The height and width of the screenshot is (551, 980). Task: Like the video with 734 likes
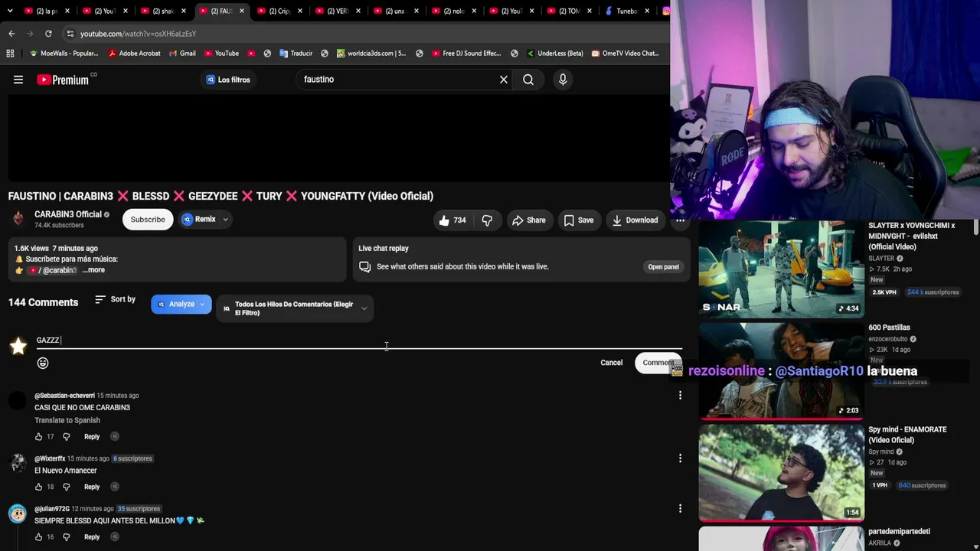[452, 220]
